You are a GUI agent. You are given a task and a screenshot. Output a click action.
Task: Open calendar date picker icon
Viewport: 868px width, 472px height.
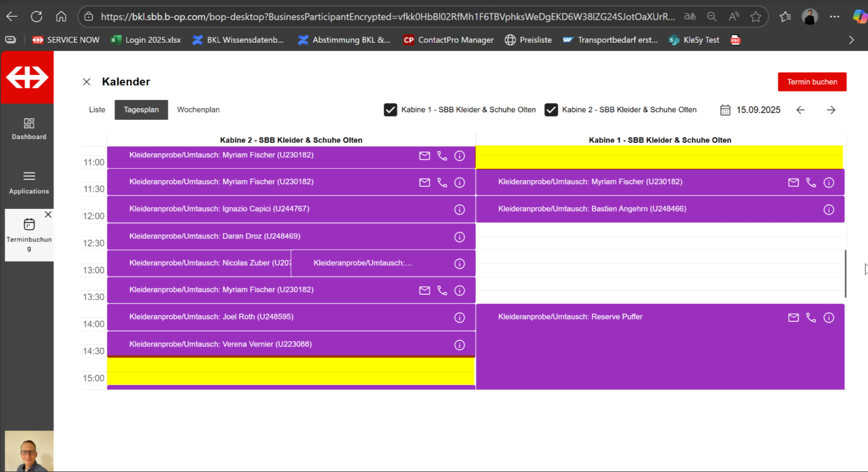[725, 110]
